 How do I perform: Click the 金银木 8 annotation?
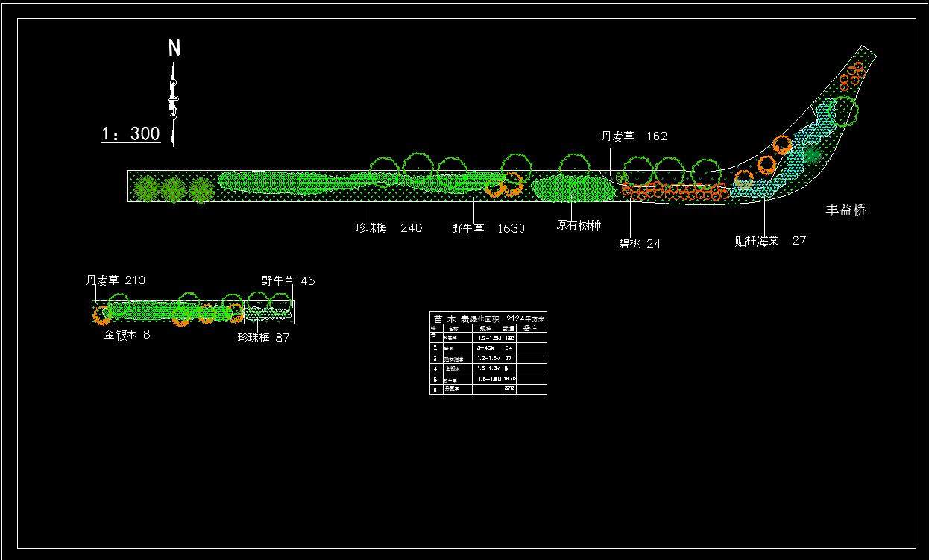(x=127, y=335)
